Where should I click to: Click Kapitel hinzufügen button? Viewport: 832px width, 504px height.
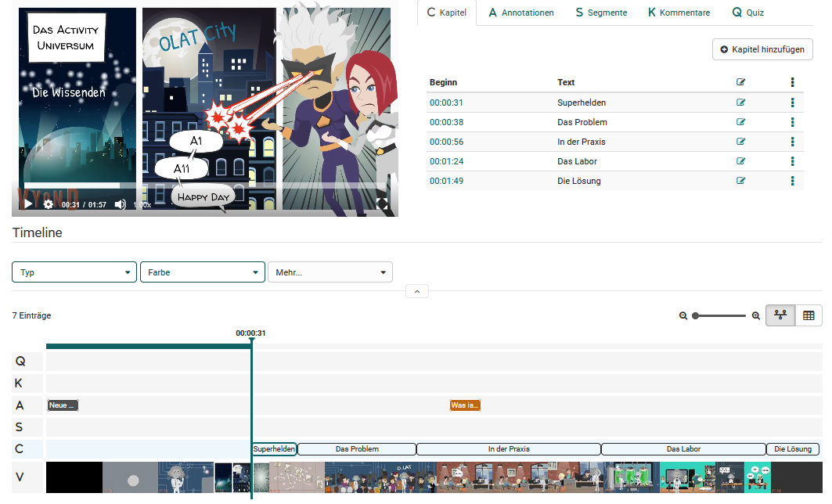pos(762,49)
